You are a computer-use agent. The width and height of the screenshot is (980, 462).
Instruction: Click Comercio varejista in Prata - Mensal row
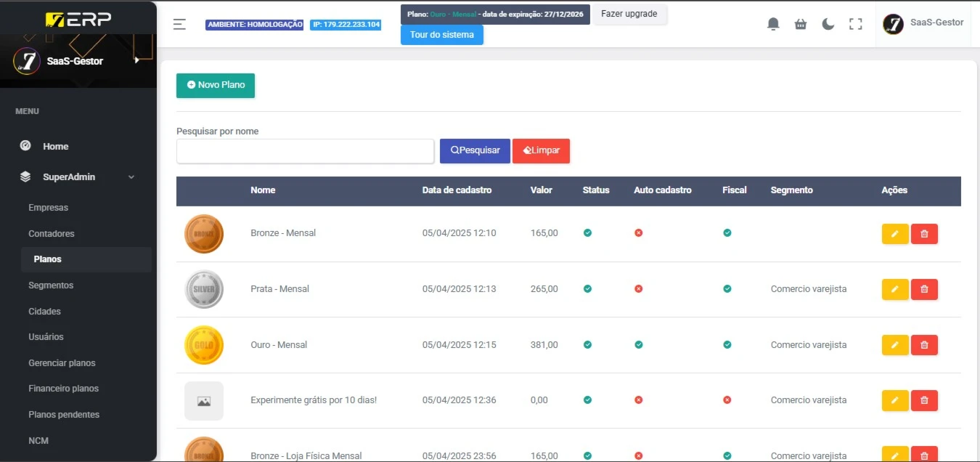coord(809,289)
